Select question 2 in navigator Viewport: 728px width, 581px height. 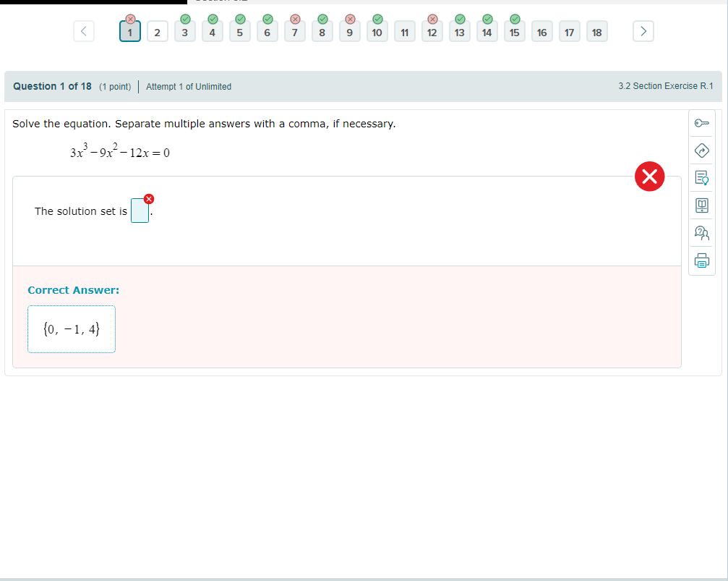158,32
